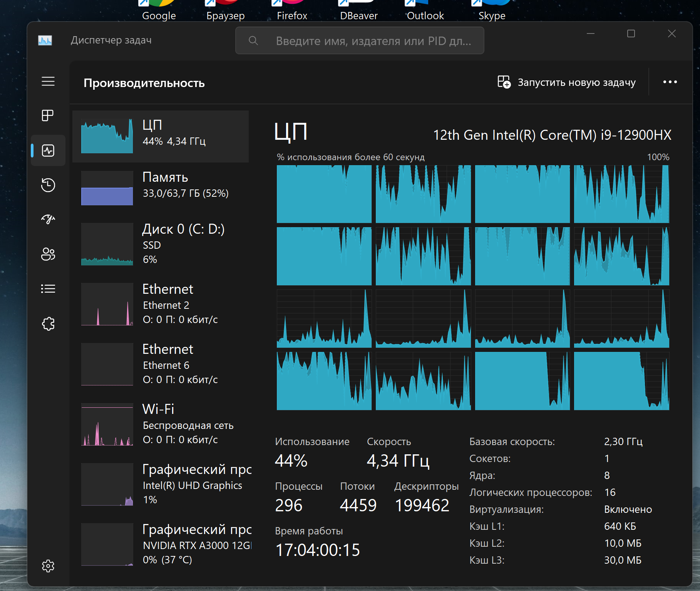The height and width of the screenshot is (591, 700).
Task: Select Диск 0 (C: D:) item
Action: tap(161, 244)
